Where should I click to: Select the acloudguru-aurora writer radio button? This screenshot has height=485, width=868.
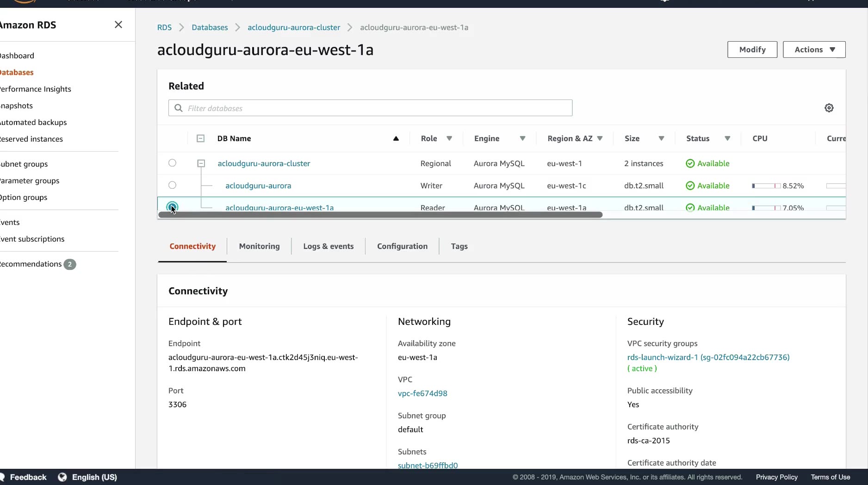point(172,185)
